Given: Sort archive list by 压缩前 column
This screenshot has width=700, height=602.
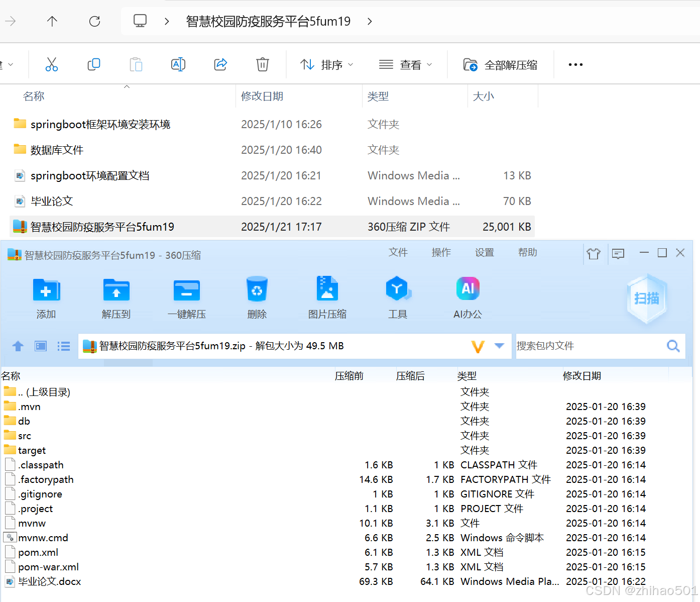Looking at the screenshot, I should 349,376.
